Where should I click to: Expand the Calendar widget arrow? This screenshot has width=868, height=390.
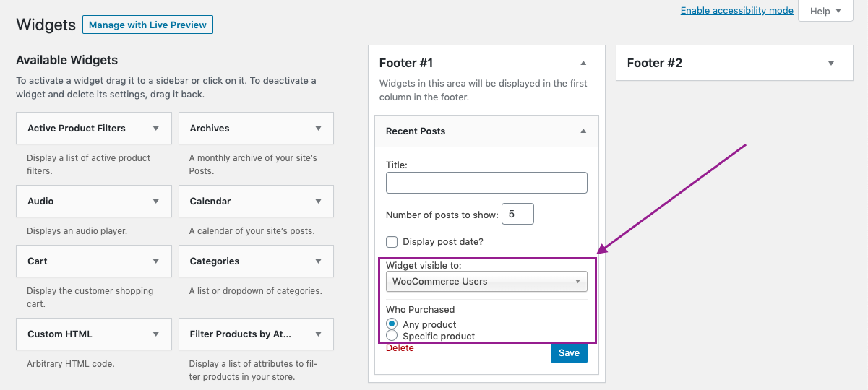tap(318, 201)
